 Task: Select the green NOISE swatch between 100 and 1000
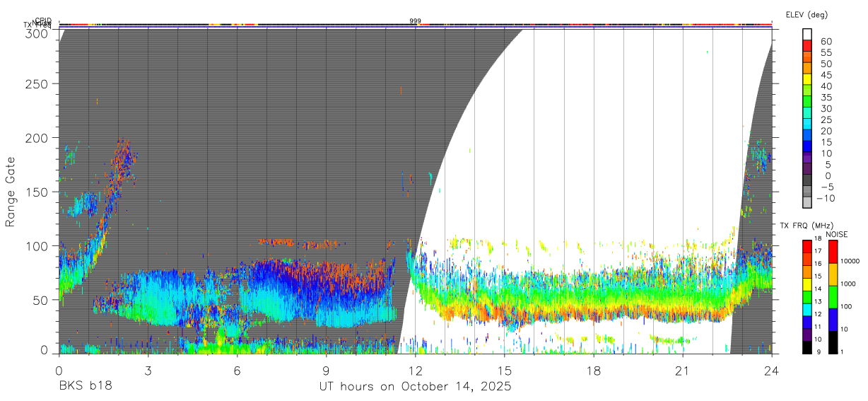[x=833, y=297]
